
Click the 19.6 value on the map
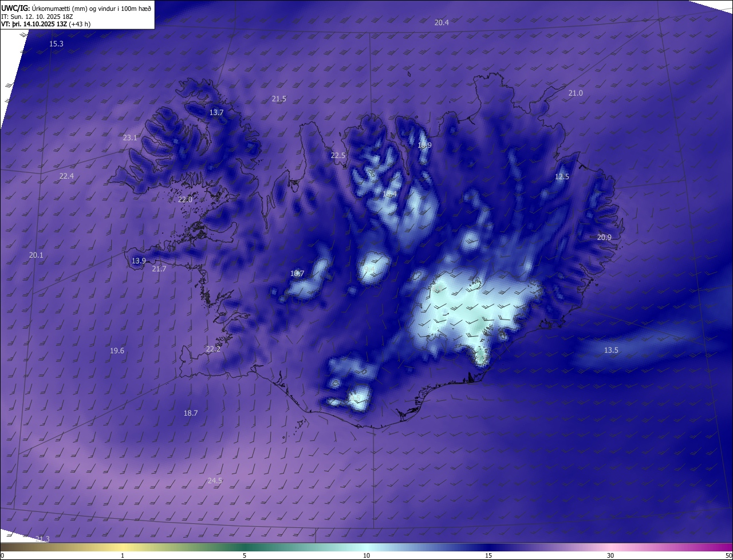117,351
